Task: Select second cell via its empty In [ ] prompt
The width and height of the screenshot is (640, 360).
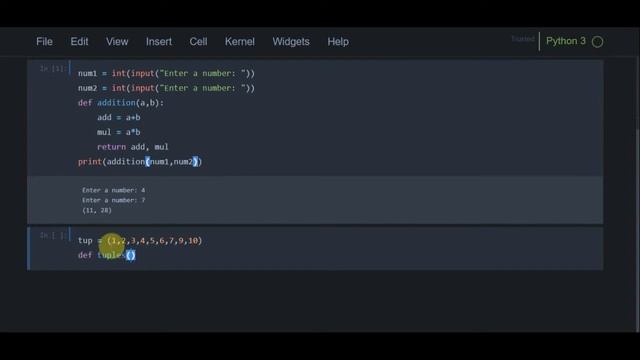Action: click(53, 236)
